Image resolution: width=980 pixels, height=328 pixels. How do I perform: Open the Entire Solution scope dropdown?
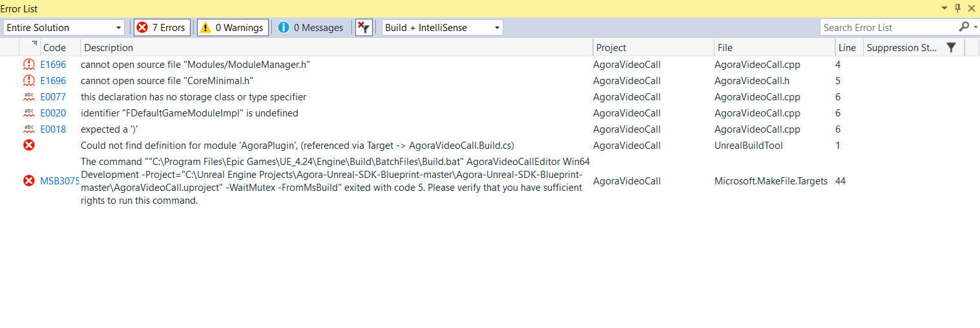tap(64, 27)
